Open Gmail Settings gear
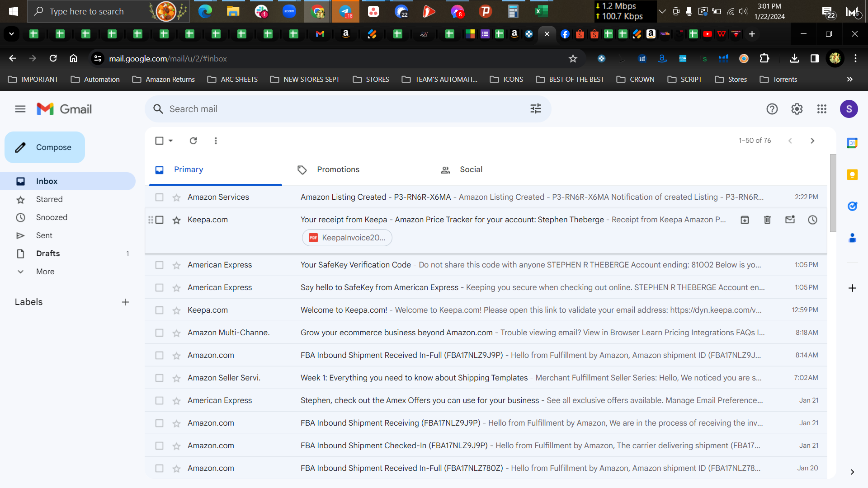The width and height of the screenshot is (868, 488). pyautogui.click(x=797, y=109)
